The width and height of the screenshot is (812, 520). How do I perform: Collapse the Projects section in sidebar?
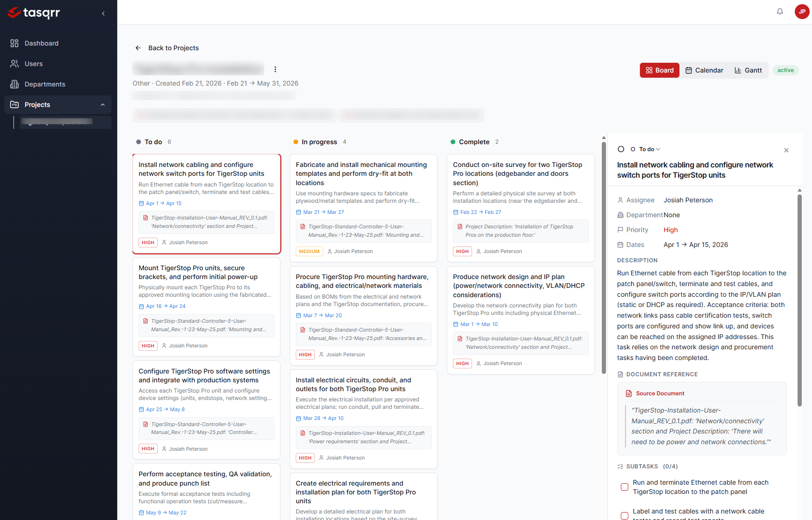click(x=102, y=105)
